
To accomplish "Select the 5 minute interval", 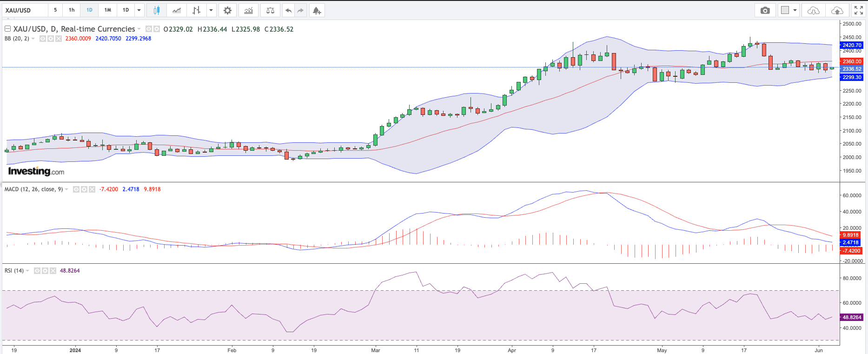I will (x=55, y=10).
